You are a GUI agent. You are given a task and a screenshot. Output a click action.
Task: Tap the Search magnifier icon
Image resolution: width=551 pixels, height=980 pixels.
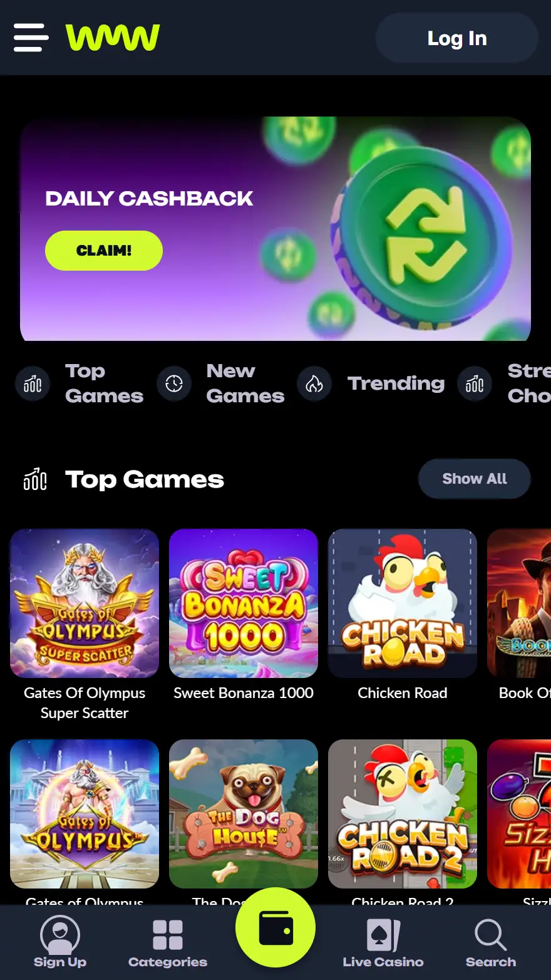(491, 935)
